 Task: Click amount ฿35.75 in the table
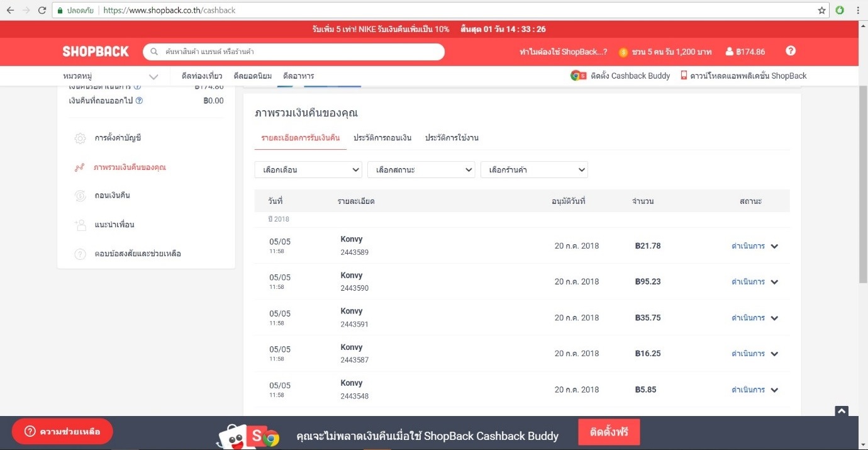(648, 318)
